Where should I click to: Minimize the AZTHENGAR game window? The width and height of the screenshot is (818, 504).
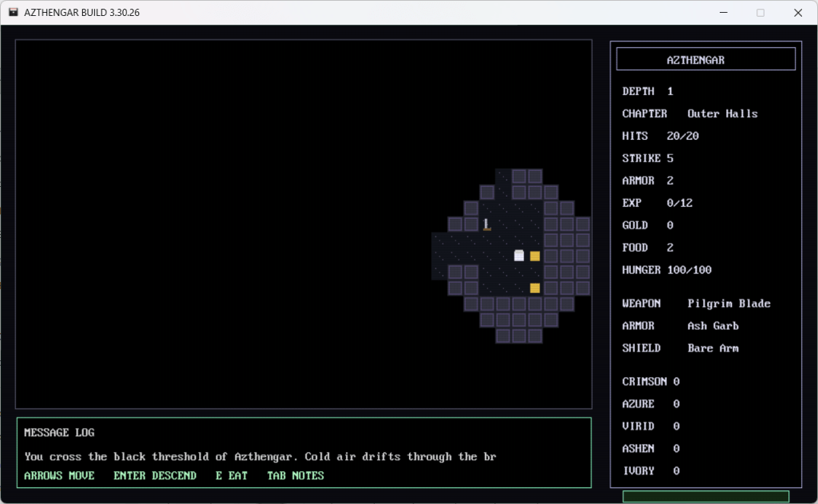(x=724, y=13)
